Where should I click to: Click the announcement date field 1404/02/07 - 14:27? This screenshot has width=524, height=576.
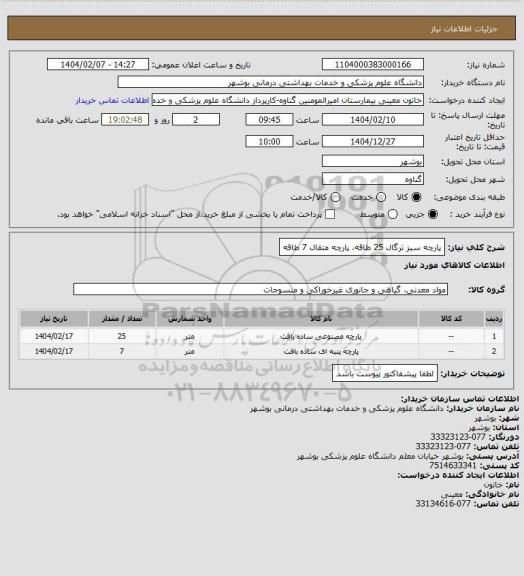(98, 64)
